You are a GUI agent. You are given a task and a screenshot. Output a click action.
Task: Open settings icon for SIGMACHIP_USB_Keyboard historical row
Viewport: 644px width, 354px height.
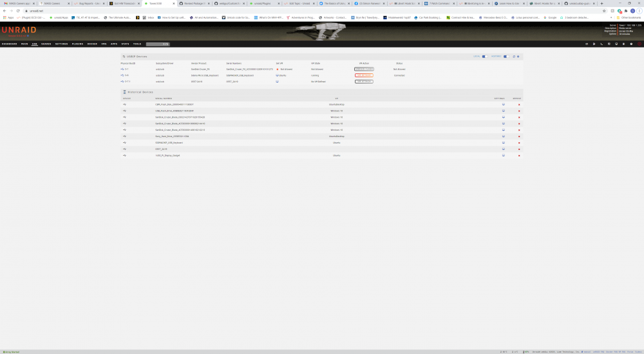pyautogui.click(x=504, y=142)
